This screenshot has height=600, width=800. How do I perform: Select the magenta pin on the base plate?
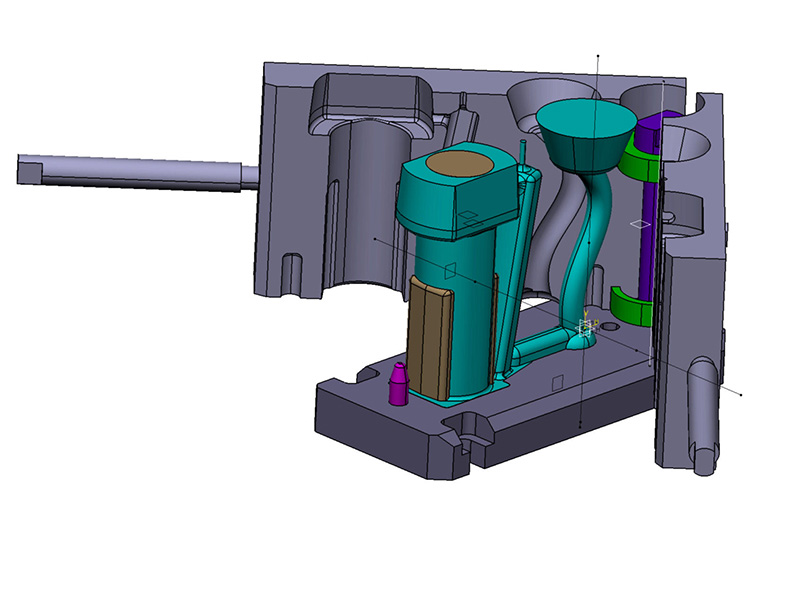tap(399, 384)
